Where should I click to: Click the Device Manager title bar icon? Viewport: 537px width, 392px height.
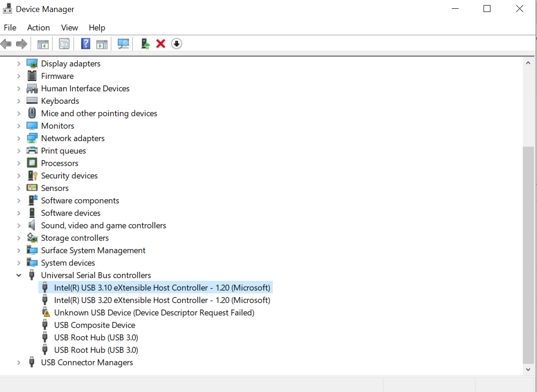(x=7, y=9)
